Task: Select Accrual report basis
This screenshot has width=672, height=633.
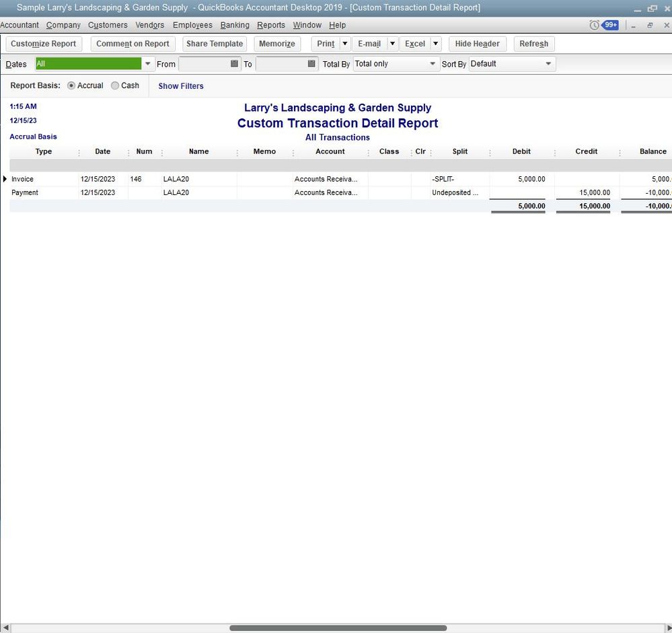Action: (71, 85)
